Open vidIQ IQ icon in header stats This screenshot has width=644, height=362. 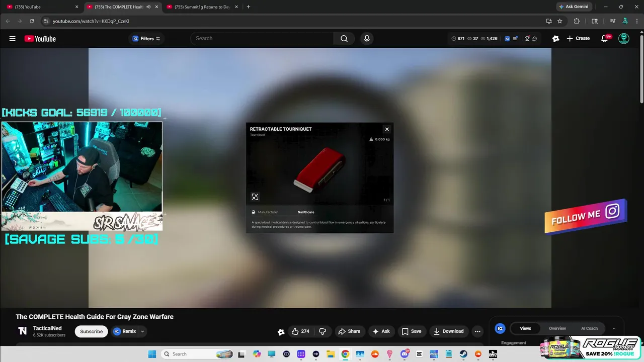[x=507, y=39]
